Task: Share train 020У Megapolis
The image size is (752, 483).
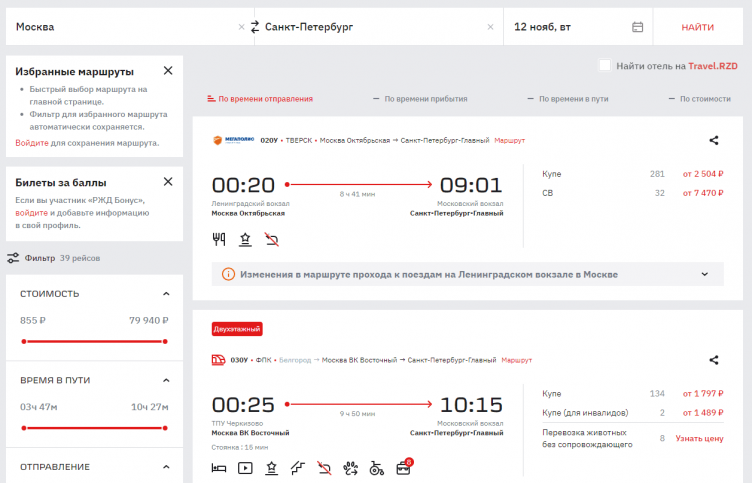Action: tap(714, 141)
